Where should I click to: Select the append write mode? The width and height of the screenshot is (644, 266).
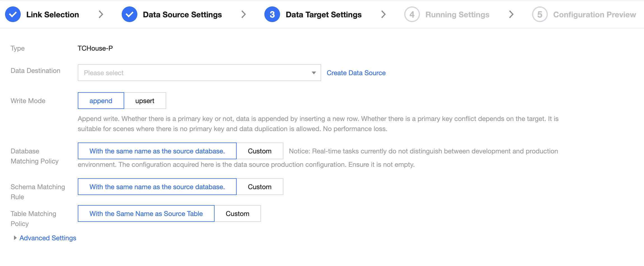click(x=101, y=101)
